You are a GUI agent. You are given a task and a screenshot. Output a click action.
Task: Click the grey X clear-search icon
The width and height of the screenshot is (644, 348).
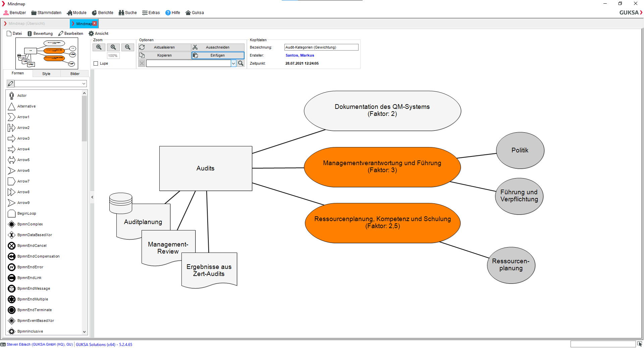point(142,63)
